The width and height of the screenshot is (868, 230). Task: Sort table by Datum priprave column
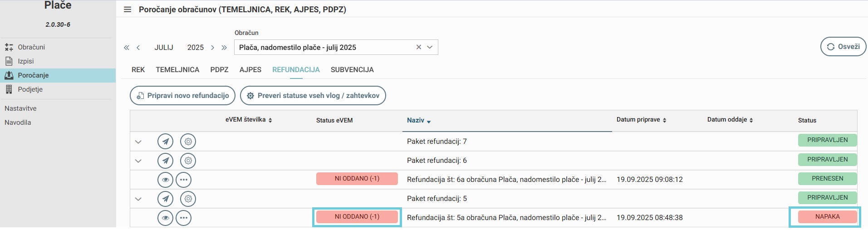click(641, 120)
